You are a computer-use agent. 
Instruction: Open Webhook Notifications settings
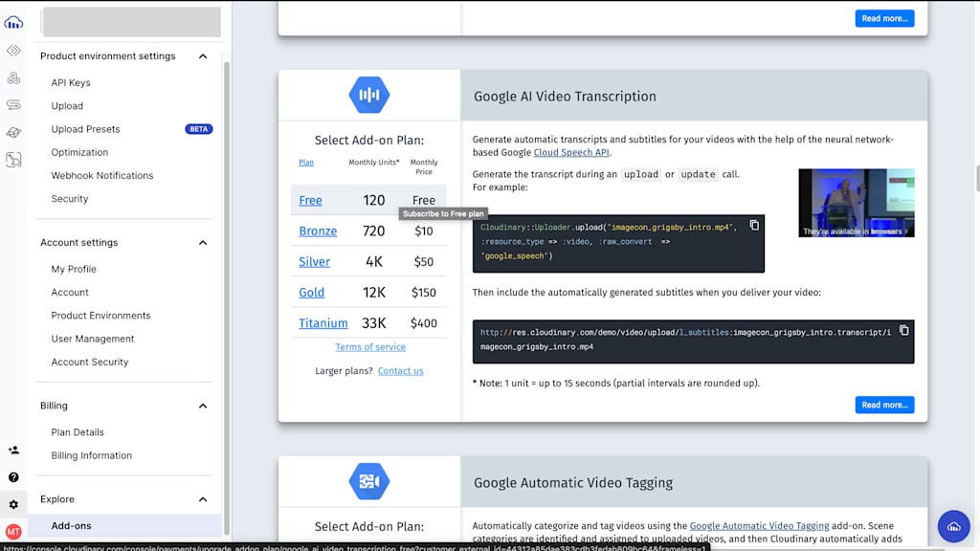click(x=101, y=176)
